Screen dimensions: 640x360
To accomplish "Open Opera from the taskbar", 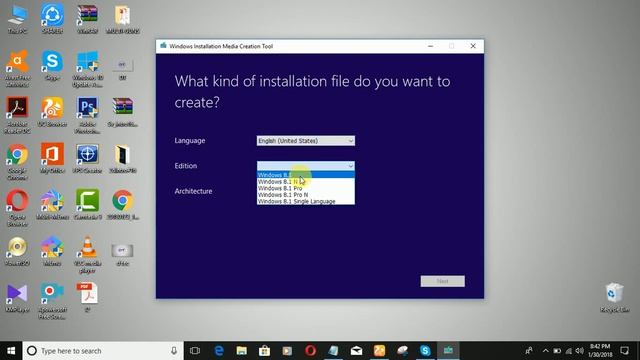I will [310, 351].
